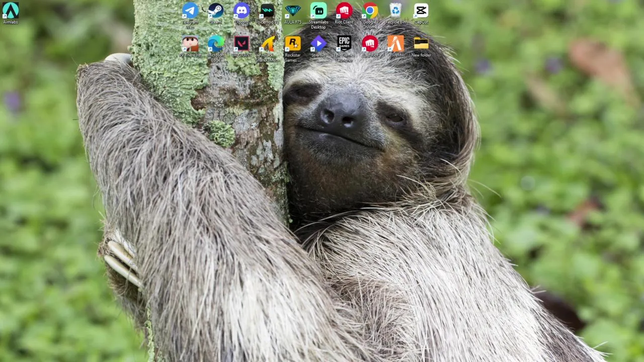Open the Telegram Web shortcut
The width and height of the screenshot is (644, 362).
[190, 15]
